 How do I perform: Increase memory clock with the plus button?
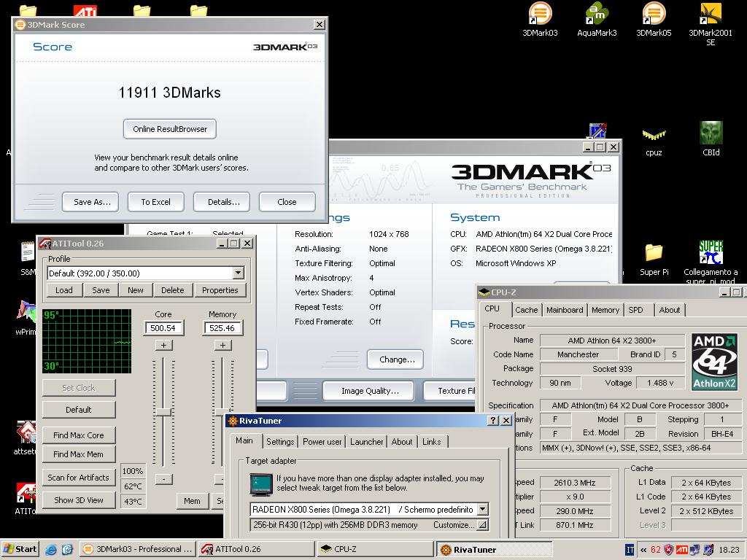222,345
